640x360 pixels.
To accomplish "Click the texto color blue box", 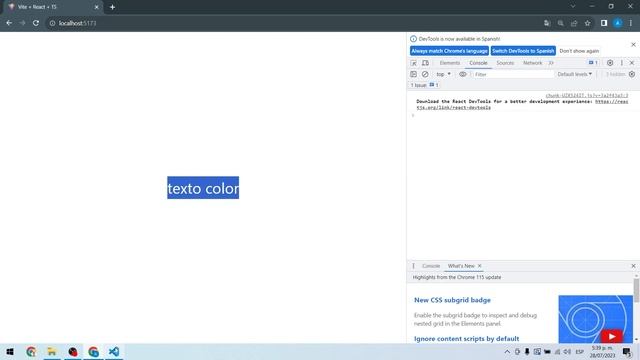I will (x=203, y=188).
